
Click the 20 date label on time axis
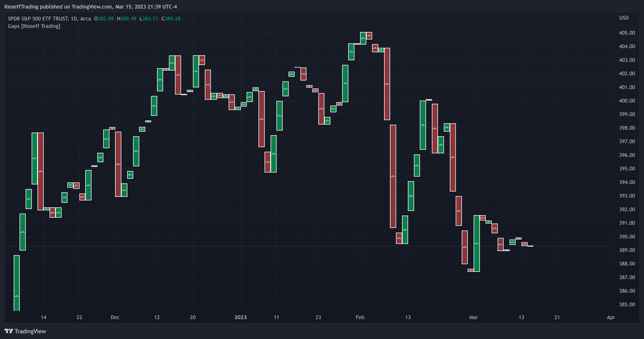[193, 317]
